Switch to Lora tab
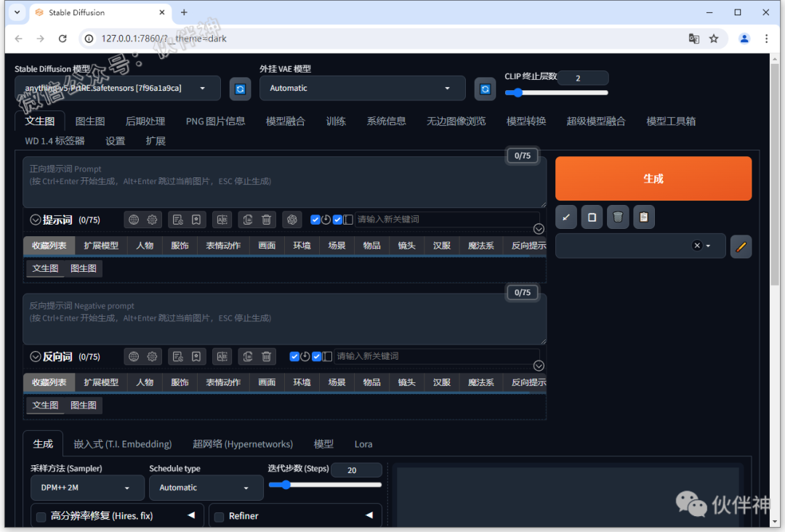Screen dimensions: 785x532 [363, 444]
